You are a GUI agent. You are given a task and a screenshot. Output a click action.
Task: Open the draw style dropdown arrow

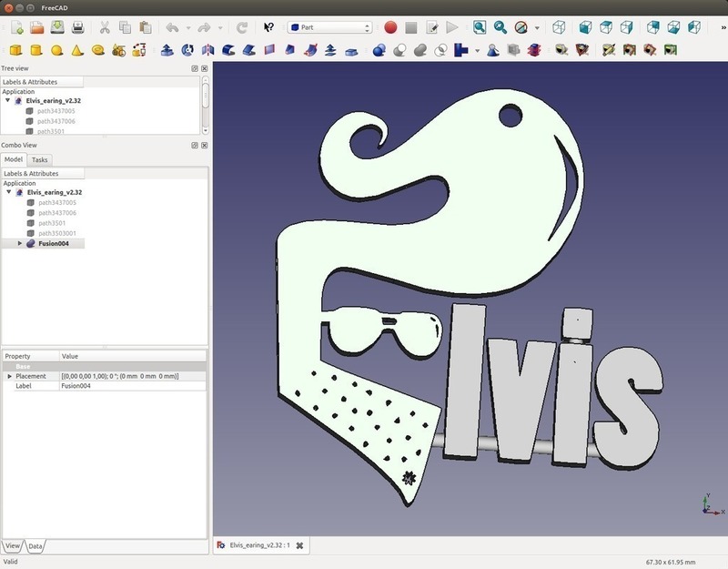(x=537, y=28)
